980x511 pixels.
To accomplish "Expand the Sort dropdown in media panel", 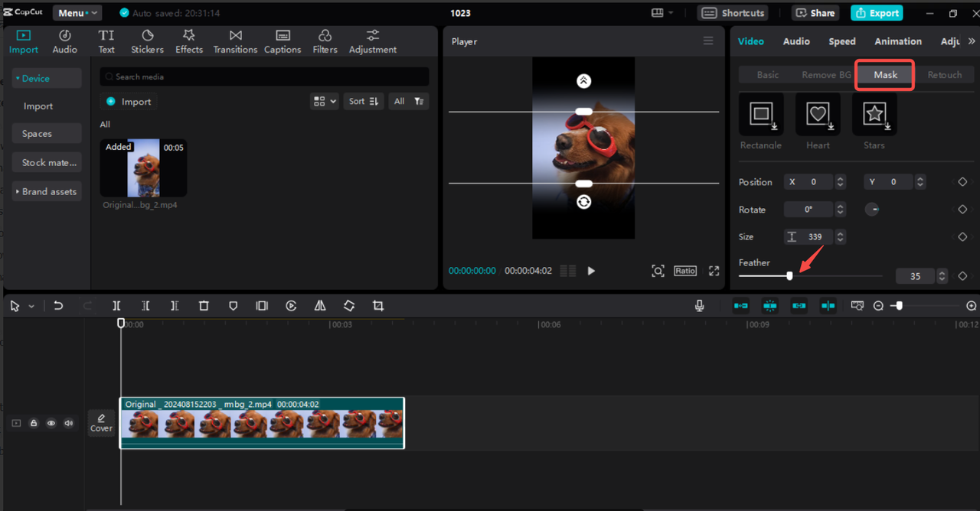I will point(364,101).
